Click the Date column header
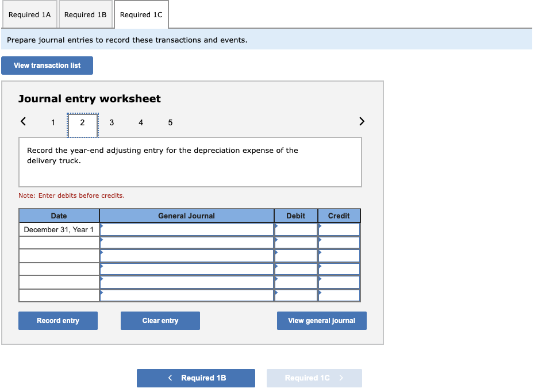Image resolution: width=538 pixels, height=392 pixels. tap(59, 216)
